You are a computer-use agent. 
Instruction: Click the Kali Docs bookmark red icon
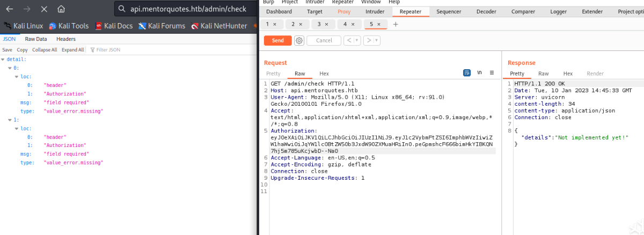coord(99,26)
